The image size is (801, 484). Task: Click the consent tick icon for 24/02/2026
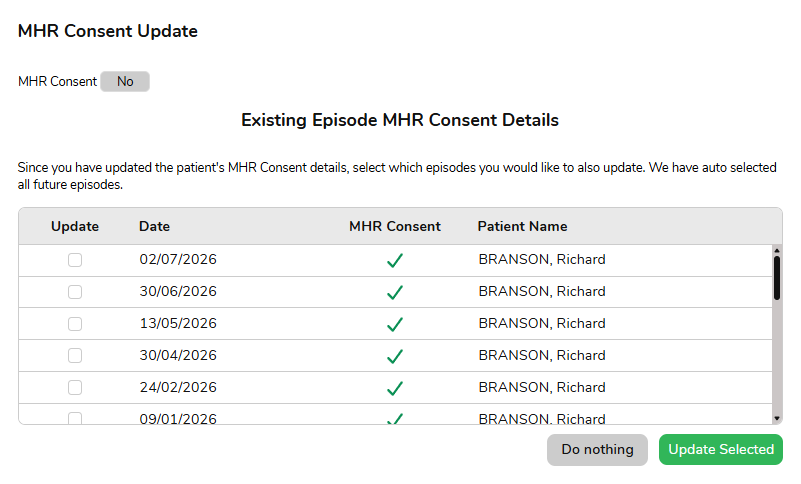point(395,388)
